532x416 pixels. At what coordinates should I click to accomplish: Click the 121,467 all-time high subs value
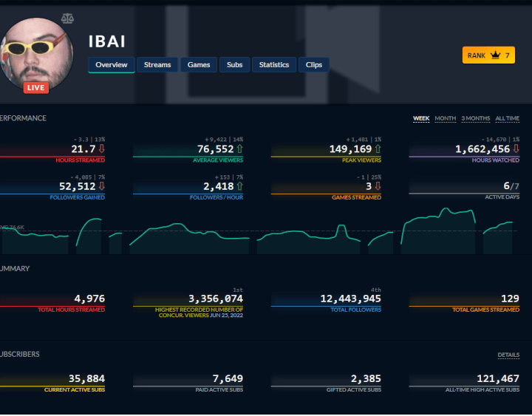(498, 378)
